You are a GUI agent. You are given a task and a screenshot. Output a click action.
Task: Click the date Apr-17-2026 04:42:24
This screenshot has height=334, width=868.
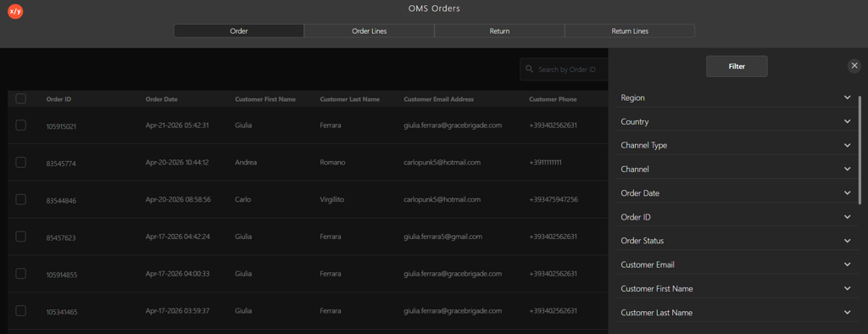click(178, 237)
